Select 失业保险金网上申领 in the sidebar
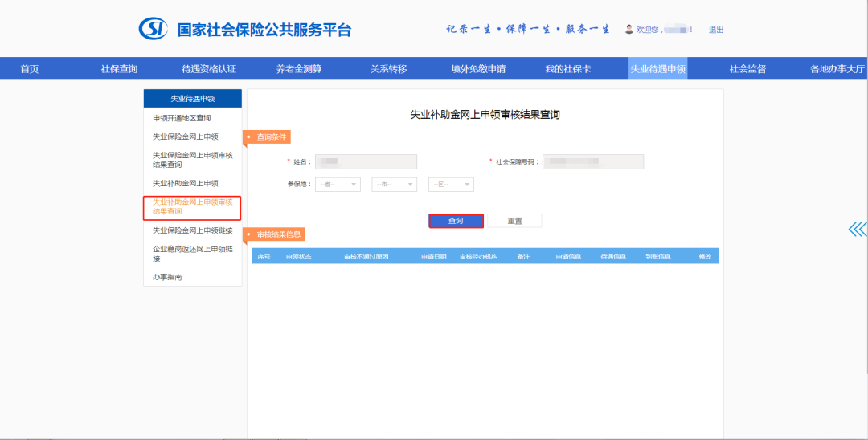Image resolution: width=868 pixels, height=440 pixels. (x=186, y=136)
